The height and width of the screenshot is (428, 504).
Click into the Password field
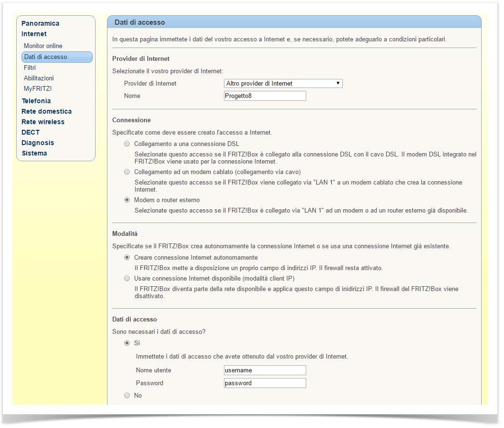point(265,383)
